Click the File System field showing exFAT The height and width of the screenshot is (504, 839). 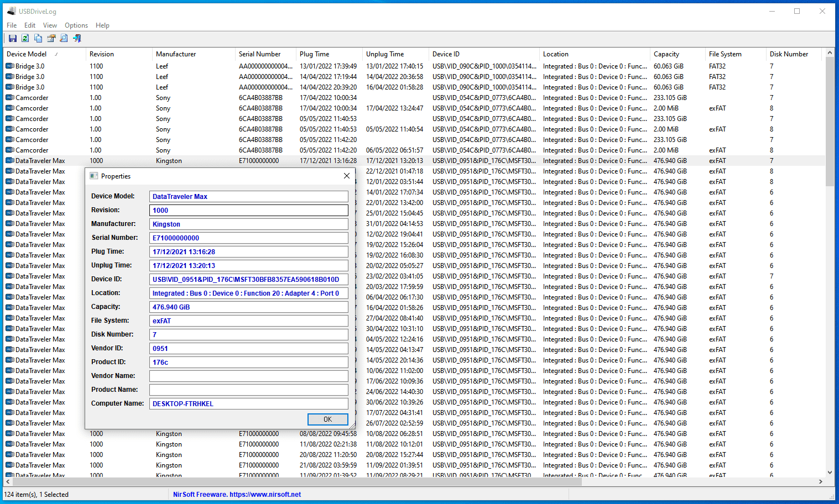point(249,321)
